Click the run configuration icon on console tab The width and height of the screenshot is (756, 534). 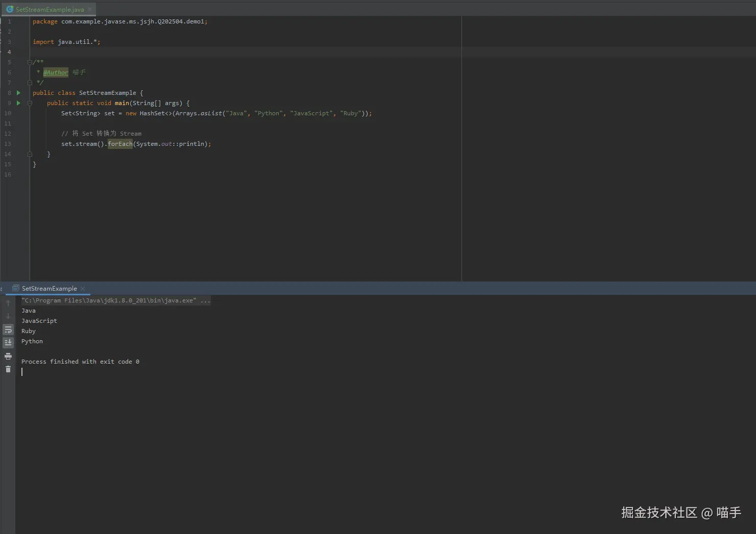coord(16,289)
